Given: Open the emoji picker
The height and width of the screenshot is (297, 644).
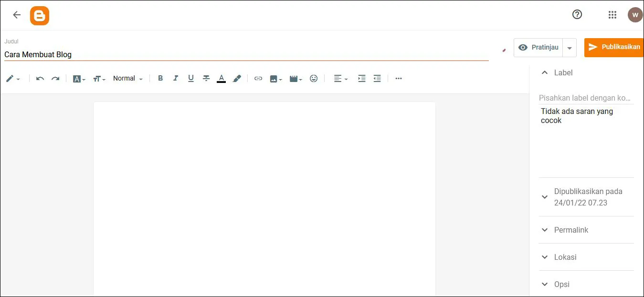Looking at the screenshot, I should (x=314, y=78).
